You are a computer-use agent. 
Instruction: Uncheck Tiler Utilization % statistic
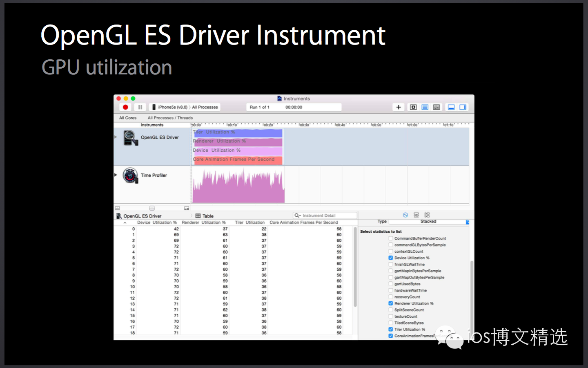coord(391,330)
